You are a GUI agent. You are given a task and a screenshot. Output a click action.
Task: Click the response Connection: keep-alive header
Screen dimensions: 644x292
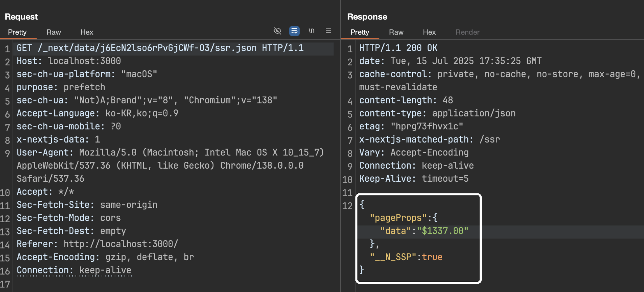point(417,166)
